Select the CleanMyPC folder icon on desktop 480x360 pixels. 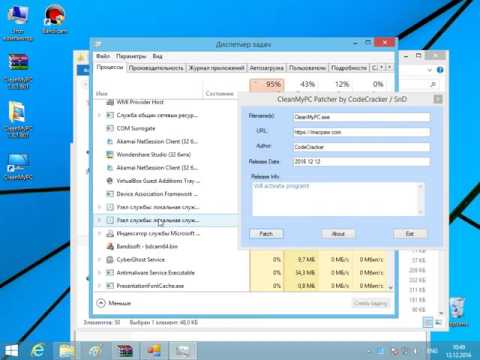18,119
